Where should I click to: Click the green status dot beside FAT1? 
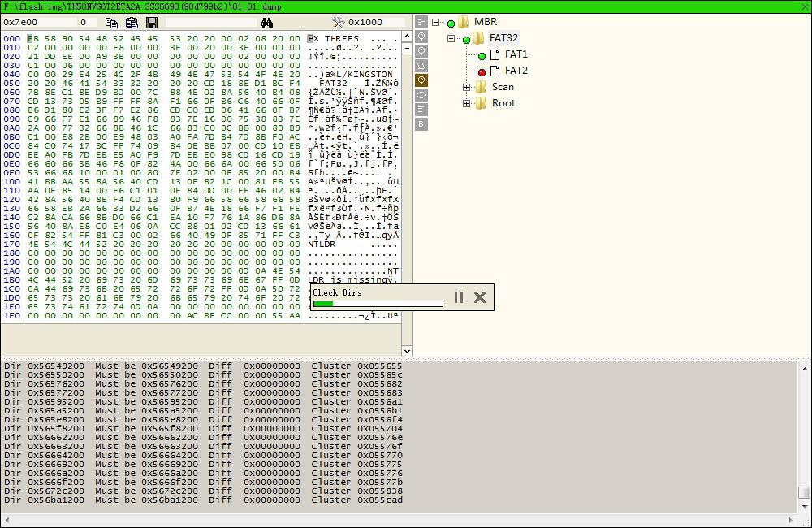[x=482, y=56]
